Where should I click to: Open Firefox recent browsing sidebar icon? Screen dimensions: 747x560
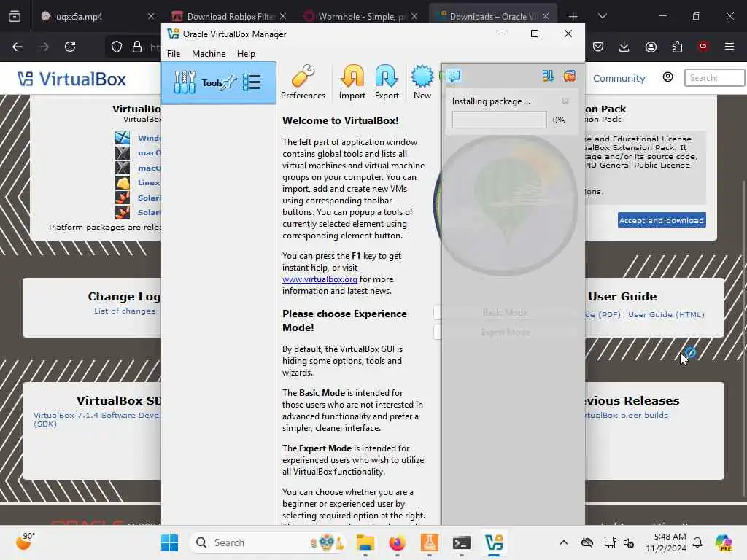click(x=15, y=16)
